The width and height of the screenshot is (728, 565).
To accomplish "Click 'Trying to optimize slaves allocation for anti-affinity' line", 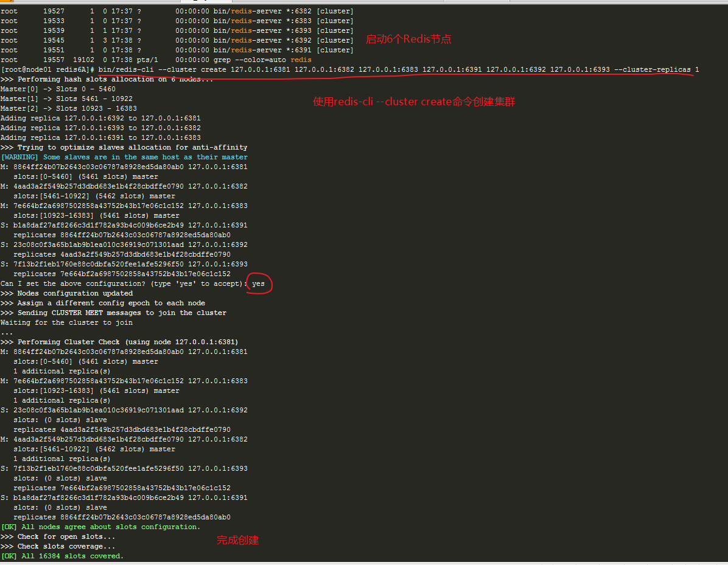I will pyautogui.click(x=124, y=148).
